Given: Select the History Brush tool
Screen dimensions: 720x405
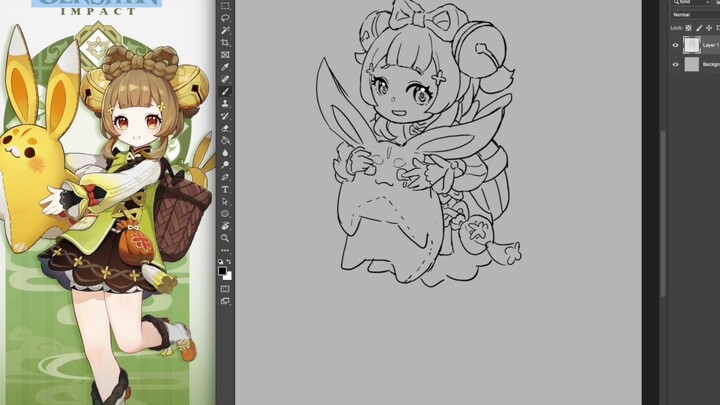Looking at the screenshot, I should pyautogui.click(x=225, y=116).
